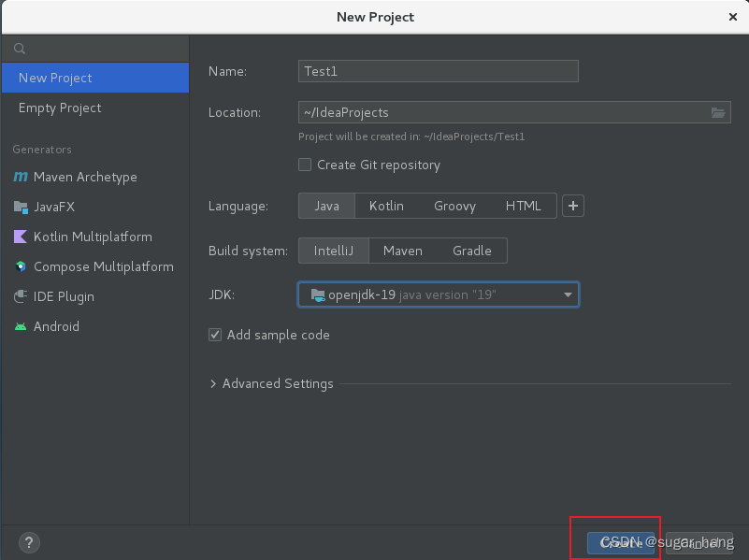
Task: Uncheck Add sample code checkbox
Action: click(215, 335)
